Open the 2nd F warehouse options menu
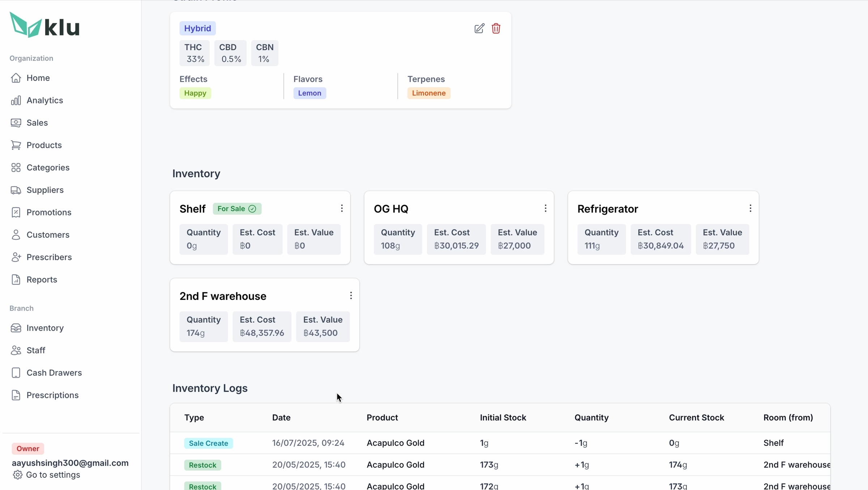 coord(350,296)
